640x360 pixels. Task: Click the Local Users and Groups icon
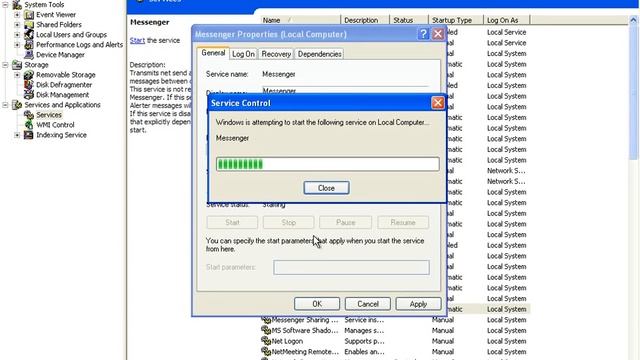click(29, 35)
